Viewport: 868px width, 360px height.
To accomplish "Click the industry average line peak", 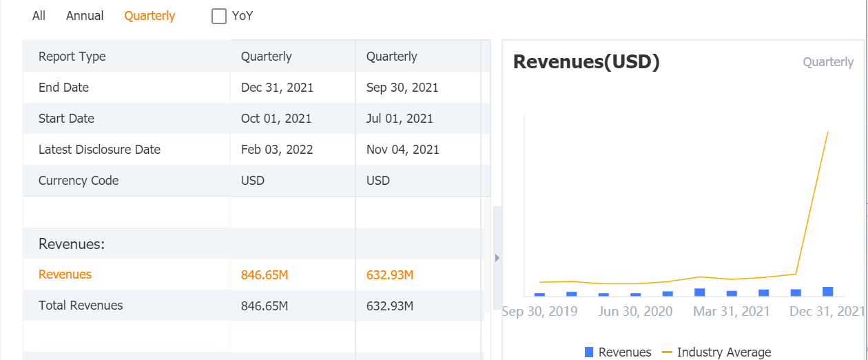I will click(827, 132).
